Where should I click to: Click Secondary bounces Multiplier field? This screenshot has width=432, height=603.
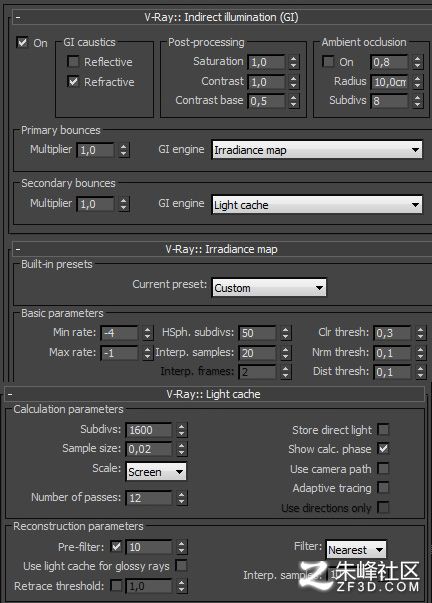click(x=96, y=204)
